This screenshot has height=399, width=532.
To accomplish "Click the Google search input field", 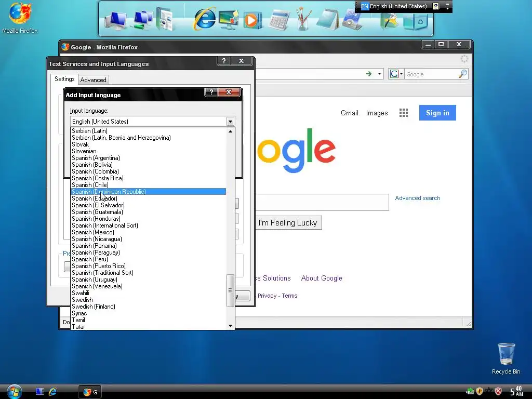I will pyautogui.click(x=322, y=203).
